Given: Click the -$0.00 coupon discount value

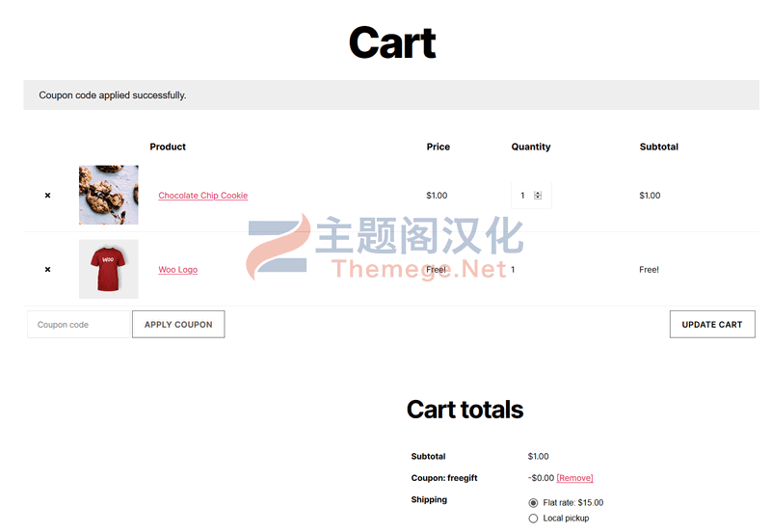Looking at the screenshot, I should (541, 478).
